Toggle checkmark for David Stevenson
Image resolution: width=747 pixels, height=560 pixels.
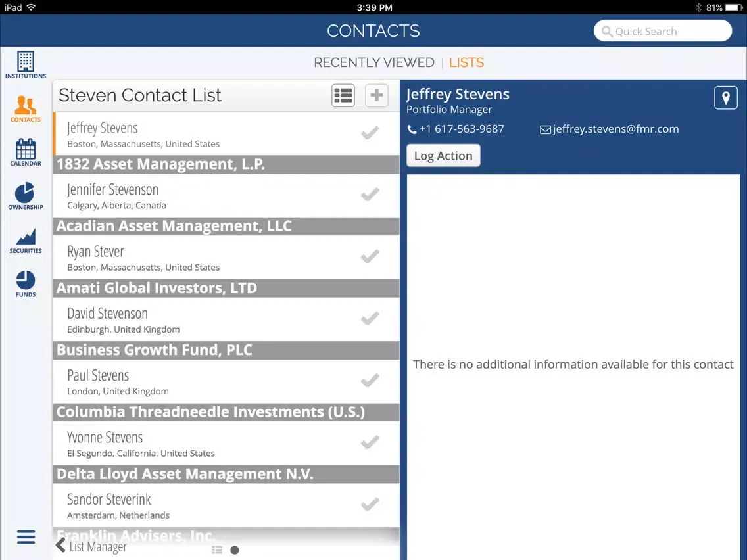pyautogui.click(x=370, y=318)
